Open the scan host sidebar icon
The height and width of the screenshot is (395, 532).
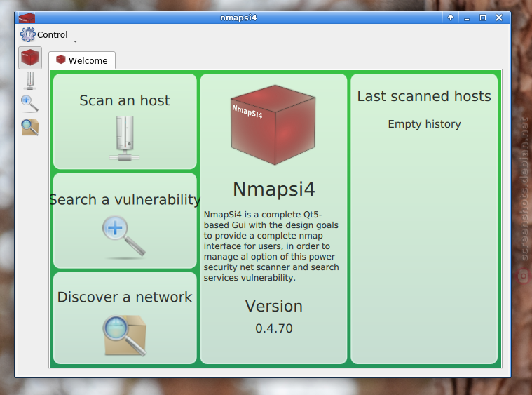tap(30, 81)
